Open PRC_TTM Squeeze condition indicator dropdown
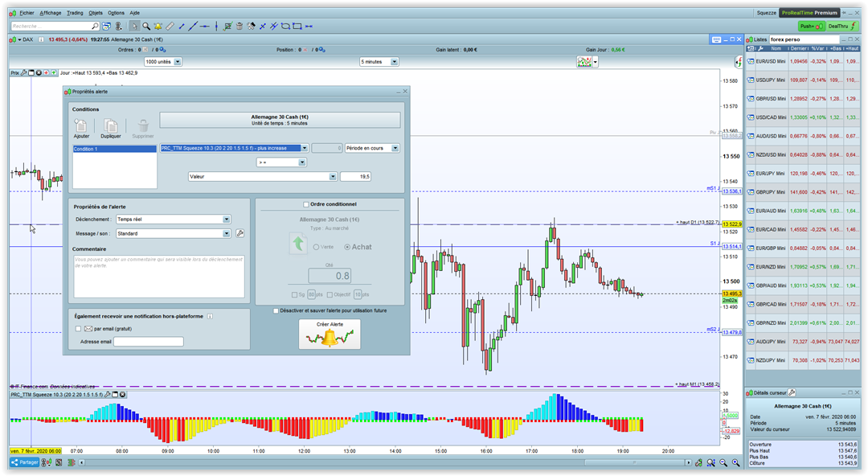Viewport: 868px width, 476px height. (x=234, y=148)
